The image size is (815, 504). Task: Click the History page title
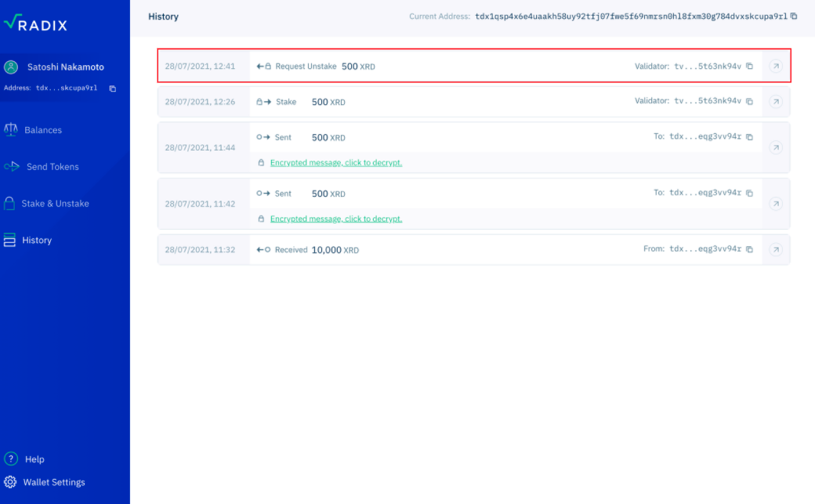[163, 16]
